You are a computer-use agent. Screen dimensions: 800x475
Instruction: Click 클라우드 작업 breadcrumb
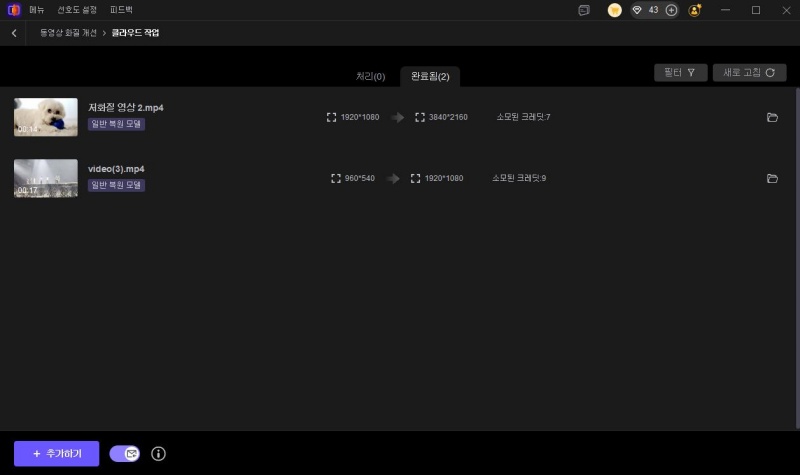click(135, 33)
